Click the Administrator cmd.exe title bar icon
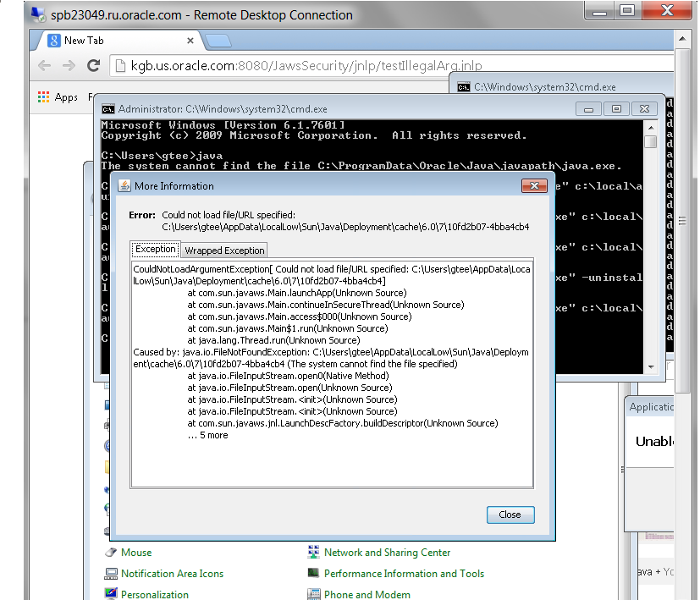This screenshot has width=700, height=600. (107, 109)
